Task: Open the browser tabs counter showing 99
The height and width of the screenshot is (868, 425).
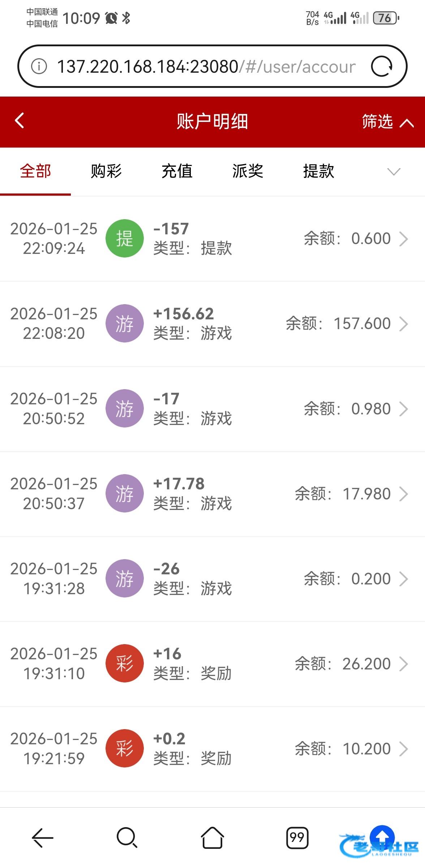Action: tap(297, 838)
